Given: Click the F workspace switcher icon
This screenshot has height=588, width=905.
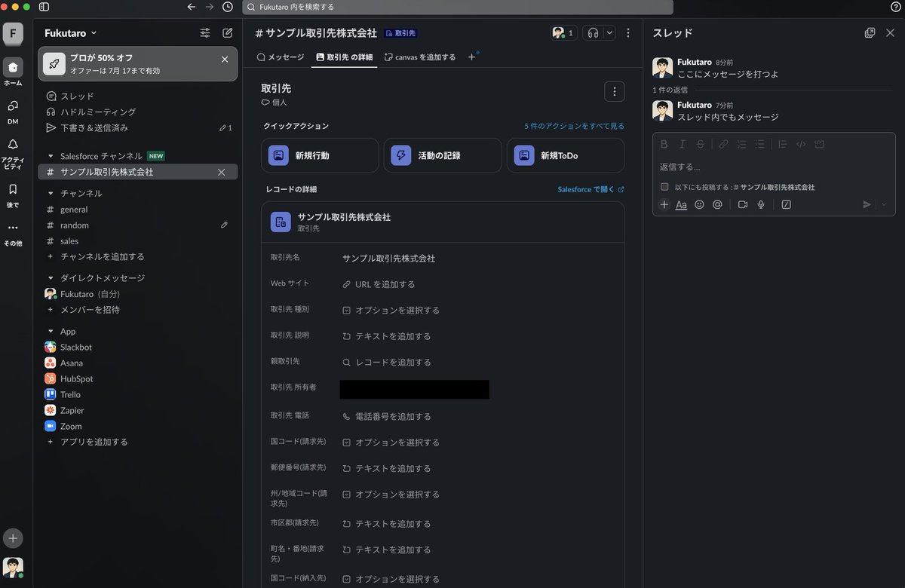Looking at the screenshot, I should coord(13,33).
